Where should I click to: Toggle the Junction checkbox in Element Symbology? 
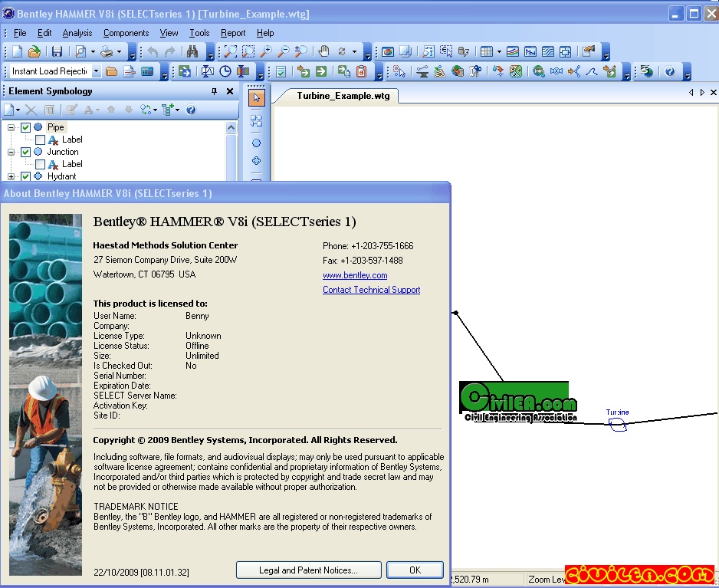(x=26, y=152)
